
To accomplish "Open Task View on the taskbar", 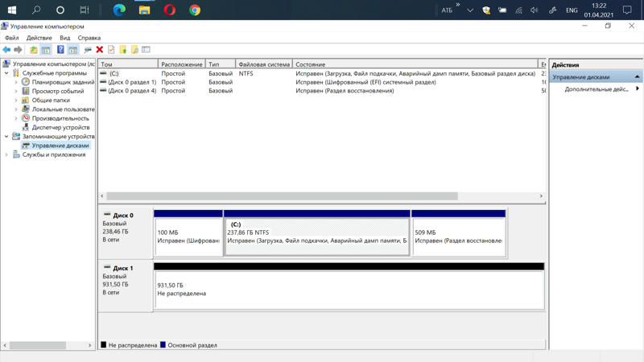I will point(85,10).
